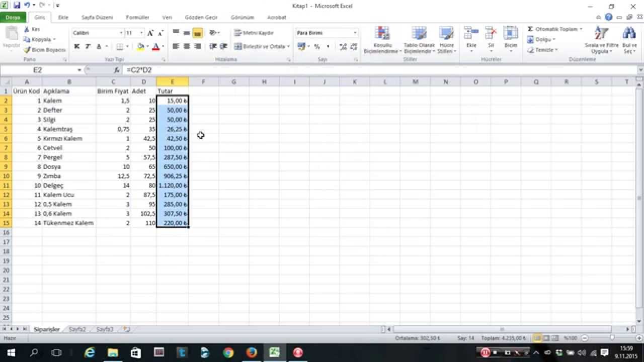Toggle bold (K) formatting
644x362 pixels.
77,46
